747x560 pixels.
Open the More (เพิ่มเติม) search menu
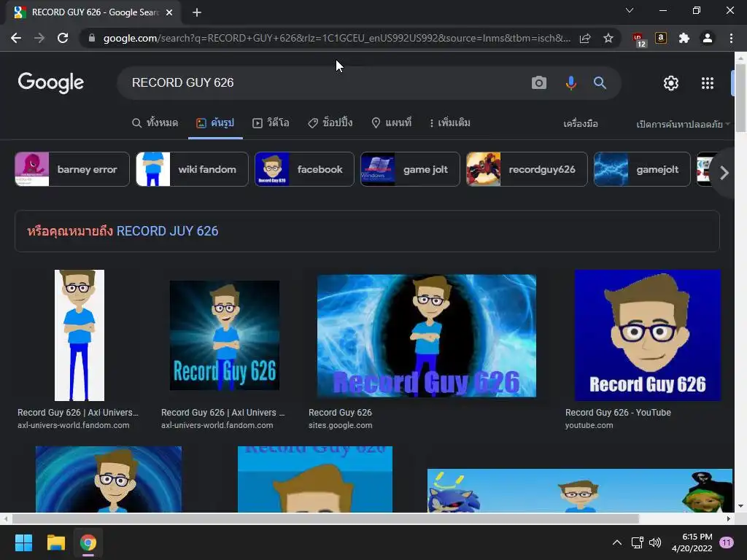click(449, 122)
